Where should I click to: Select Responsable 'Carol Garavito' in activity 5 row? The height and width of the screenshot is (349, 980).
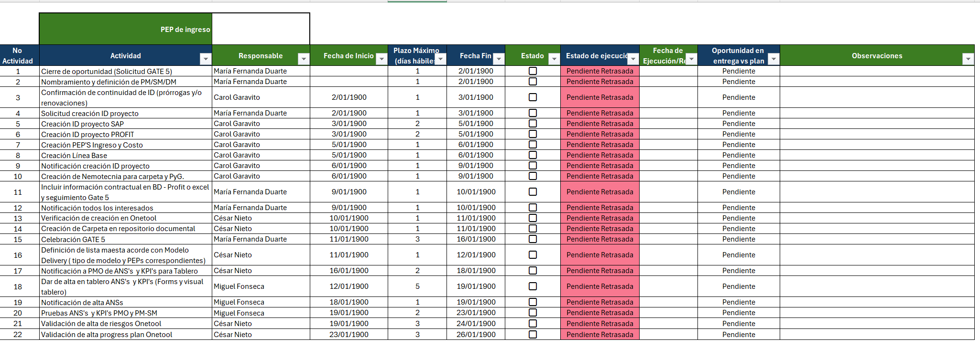point(261,124)
